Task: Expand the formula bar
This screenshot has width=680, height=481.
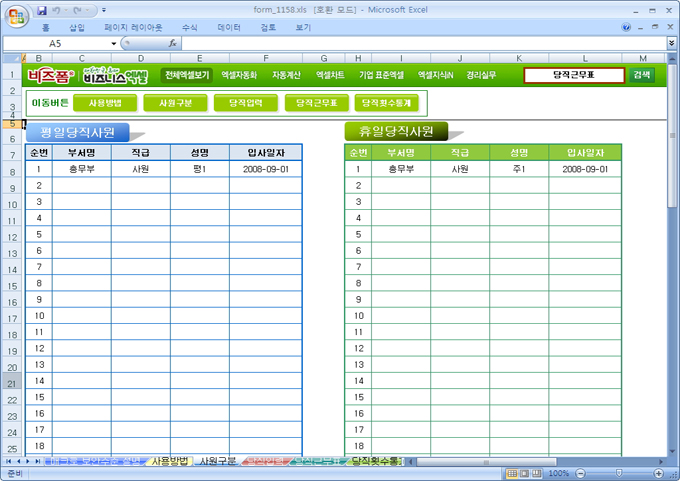Action: (671, 44)
